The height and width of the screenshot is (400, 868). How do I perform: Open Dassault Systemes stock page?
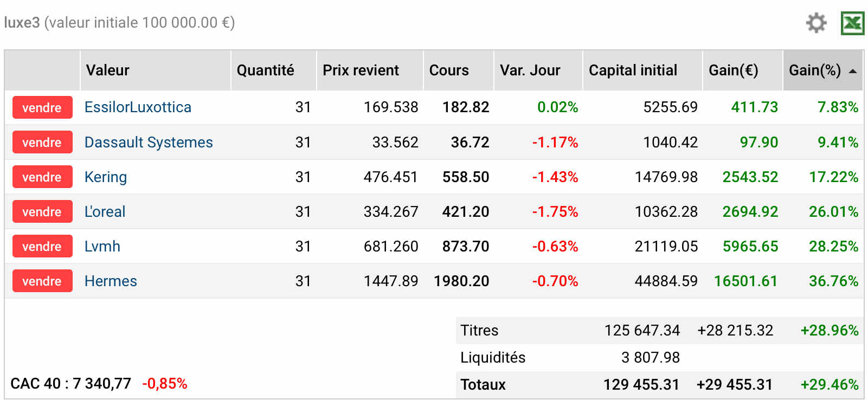click(x=149, y=142)
